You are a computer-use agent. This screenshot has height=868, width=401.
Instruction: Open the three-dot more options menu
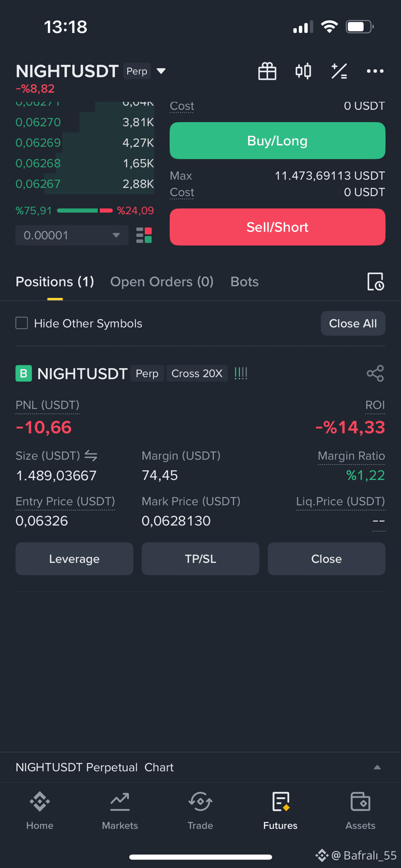(x=375, y=71)
